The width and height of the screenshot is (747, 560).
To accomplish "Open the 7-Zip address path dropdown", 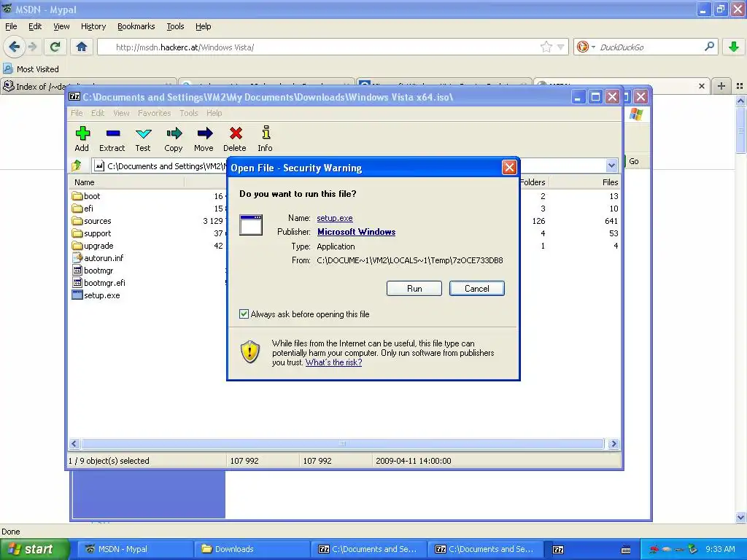I will click(612, 166).
